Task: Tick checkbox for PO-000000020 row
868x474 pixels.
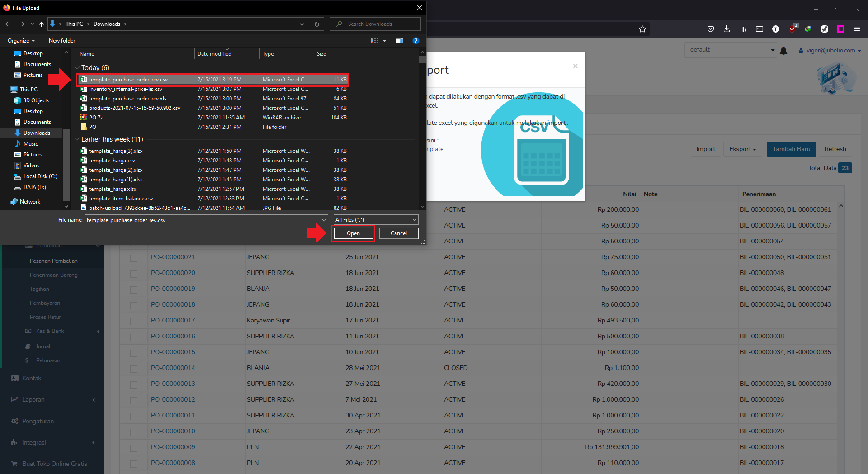Action: pyautogui.click(x=134, y=274)
